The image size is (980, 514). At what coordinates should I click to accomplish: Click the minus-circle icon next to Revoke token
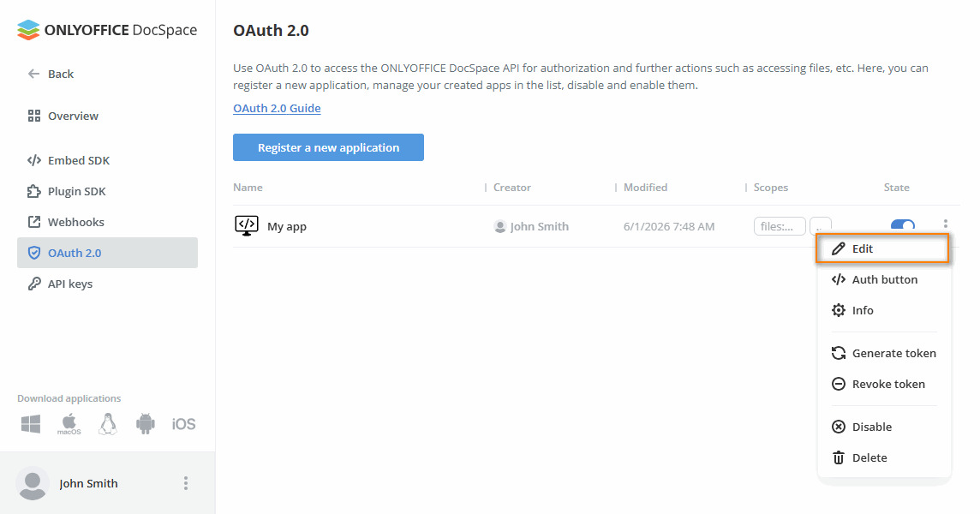point(838,384)
